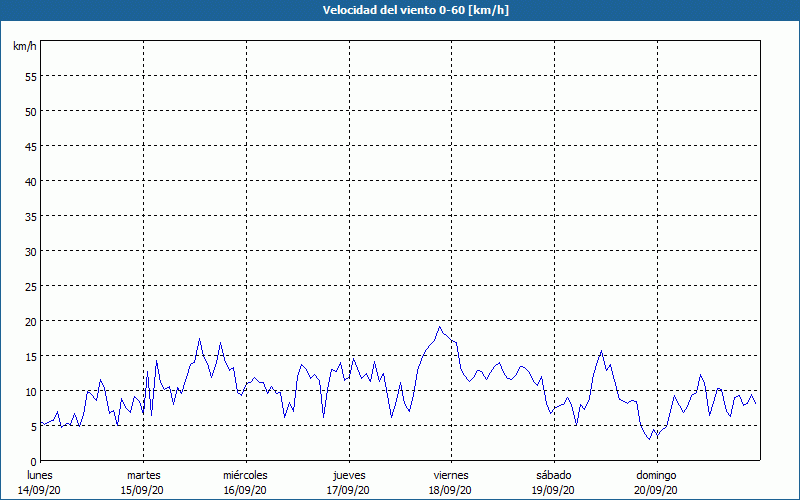
Task: Select the y-axis value 0
Action: click(34, 462)
